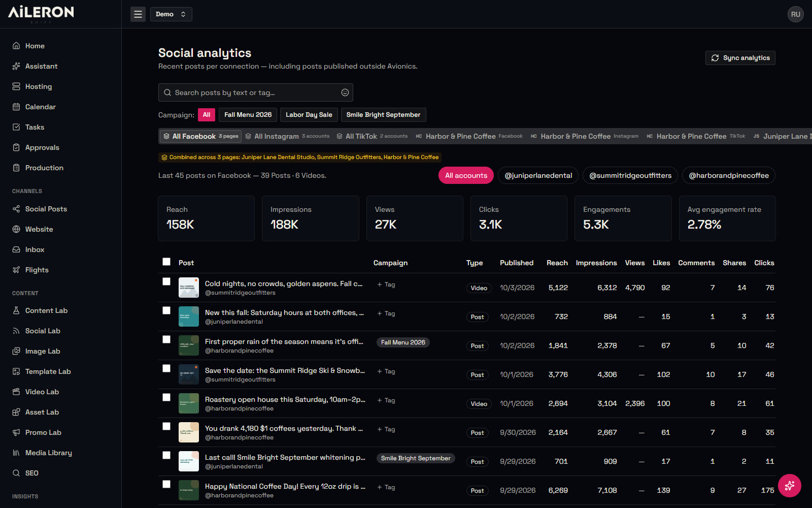Check the 'Happy National Coffee Day' post checkbox

point(166,484)
